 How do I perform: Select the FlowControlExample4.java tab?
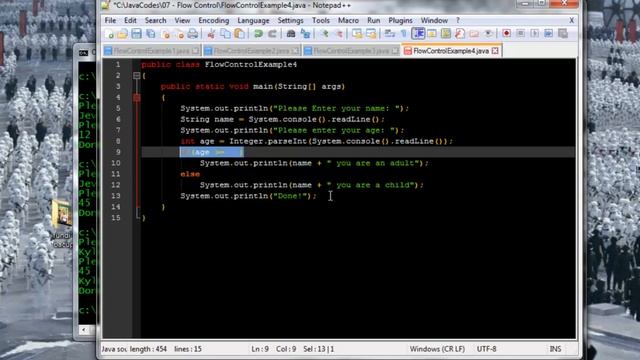click(x=451, y=51)
